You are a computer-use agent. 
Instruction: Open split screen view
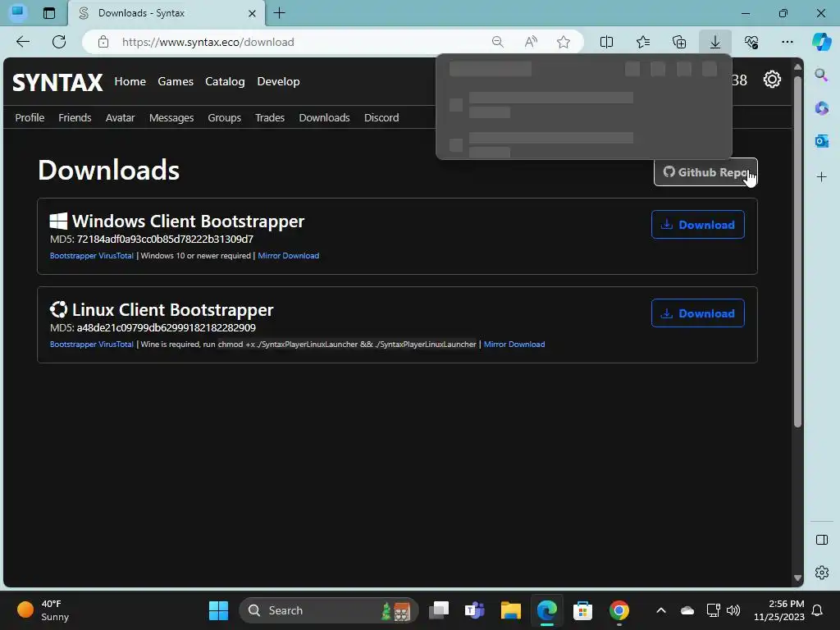606,42
